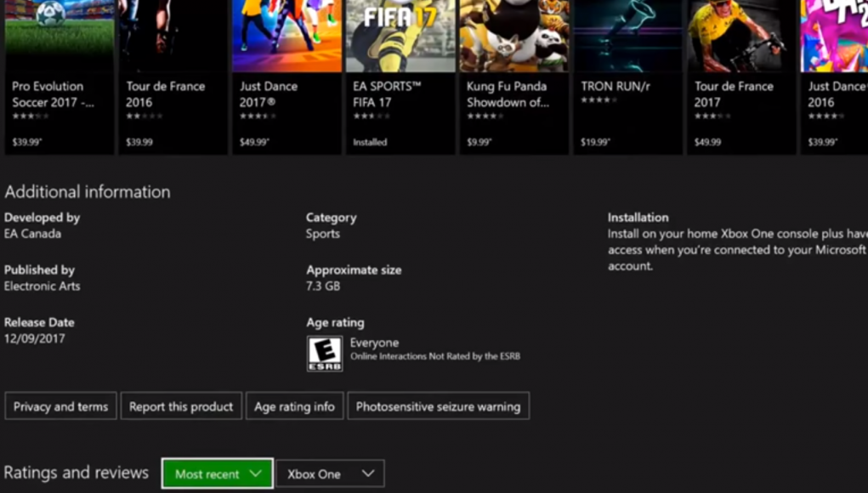The image size is (868, 493).
Task: Open the Tour de France 2016 tile
Action: (173, 76)
